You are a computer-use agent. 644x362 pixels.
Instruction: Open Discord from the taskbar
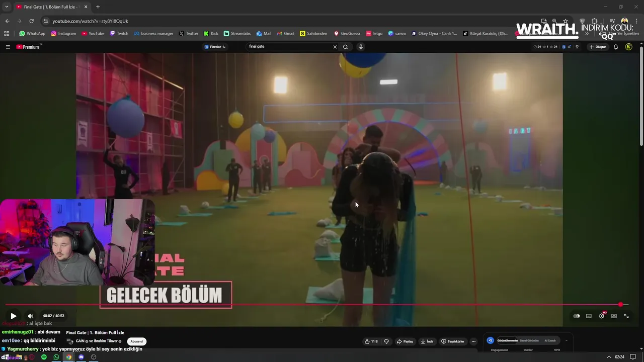click(81, 357)
